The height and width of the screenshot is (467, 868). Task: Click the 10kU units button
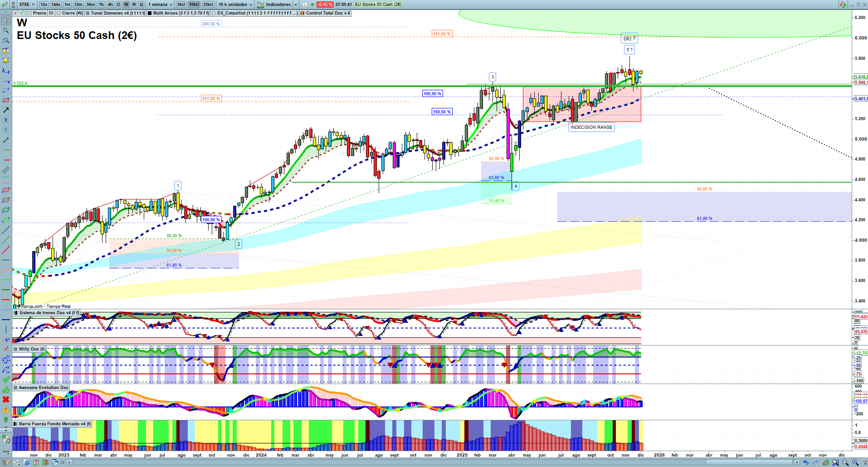194,5
